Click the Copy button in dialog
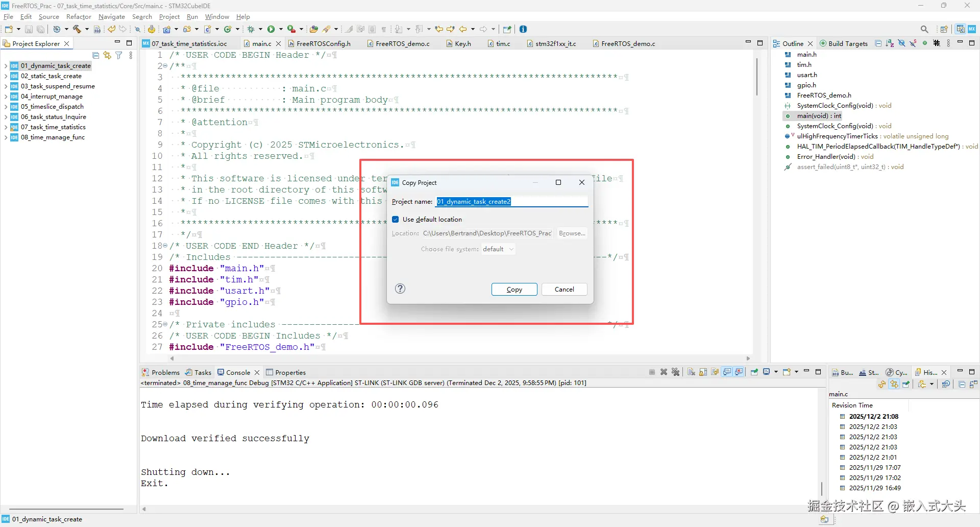 (x=514, y=290)
